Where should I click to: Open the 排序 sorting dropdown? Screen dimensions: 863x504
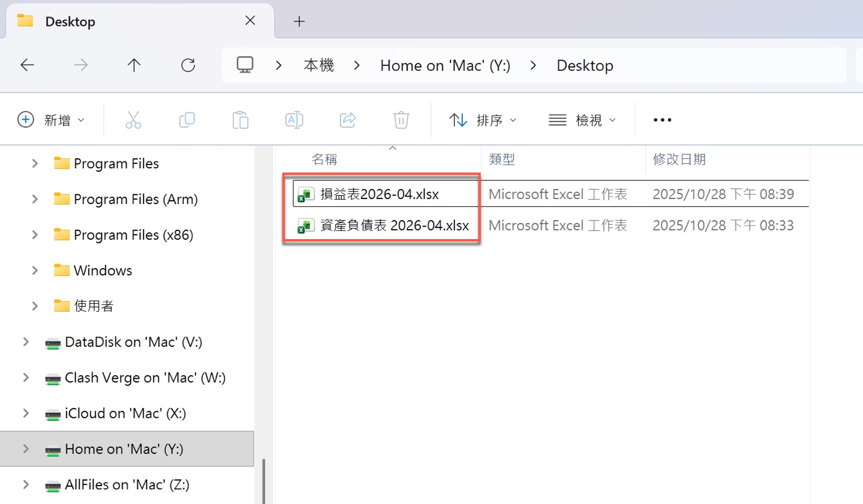[x=484, y=120]
